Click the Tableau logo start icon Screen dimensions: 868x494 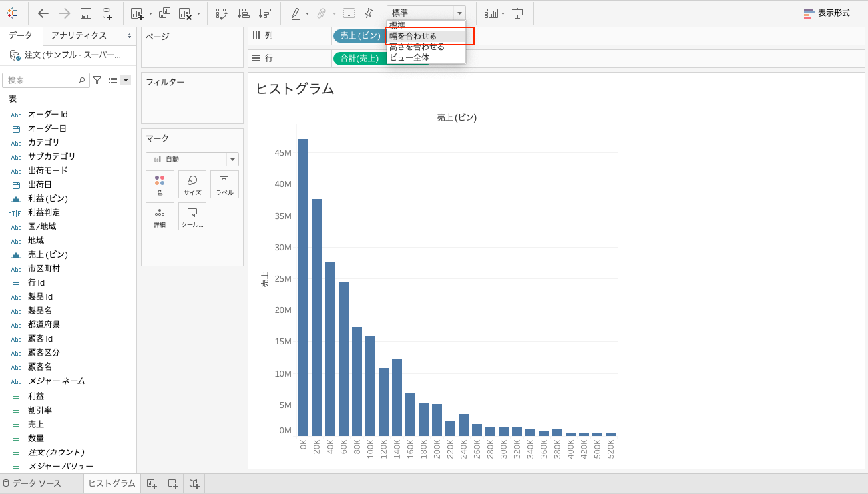coord(12,13)
